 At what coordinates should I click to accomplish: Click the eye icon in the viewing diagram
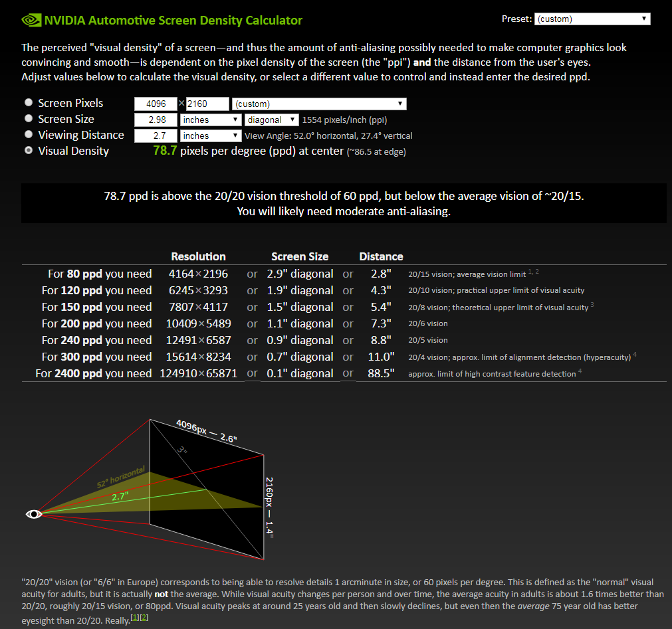pos(34,514)
